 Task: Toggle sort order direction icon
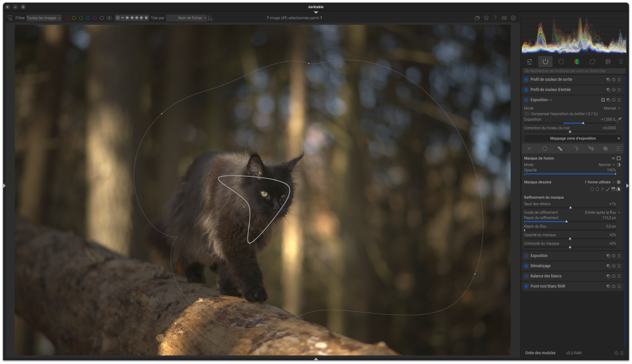[x=211, y=18]
